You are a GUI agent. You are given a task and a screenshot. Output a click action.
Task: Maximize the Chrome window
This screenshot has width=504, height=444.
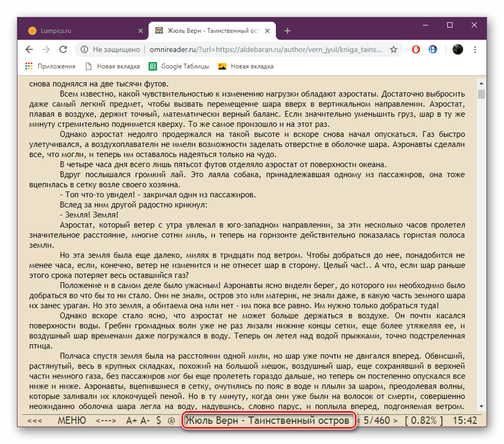coord(450,25)
